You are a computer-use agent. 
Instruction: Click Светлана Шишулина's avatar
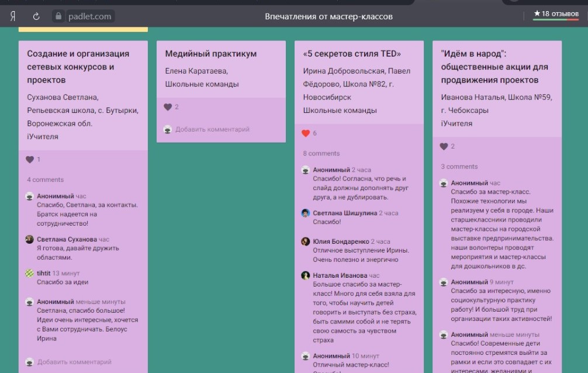tap(305, 213)
